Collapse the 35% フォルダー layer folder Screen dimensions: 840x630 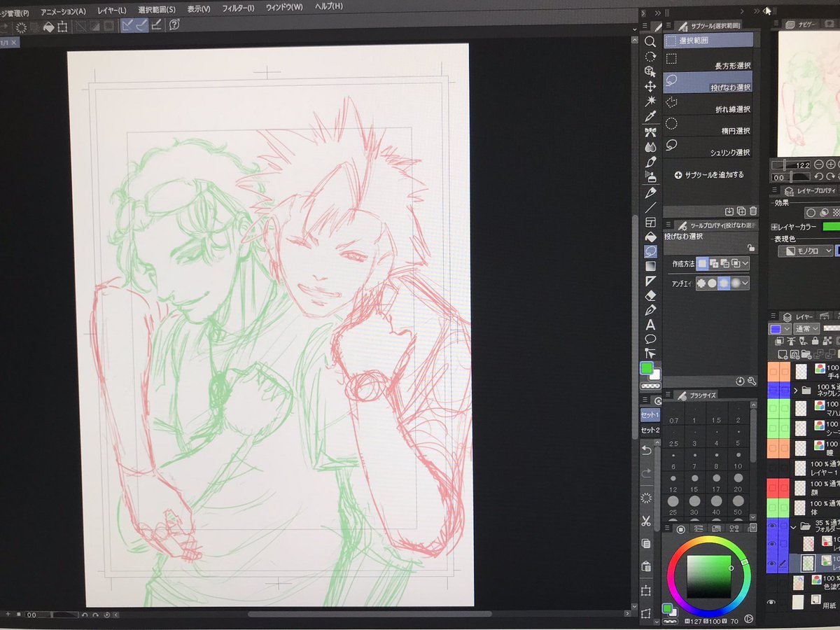tap(794, 526)
